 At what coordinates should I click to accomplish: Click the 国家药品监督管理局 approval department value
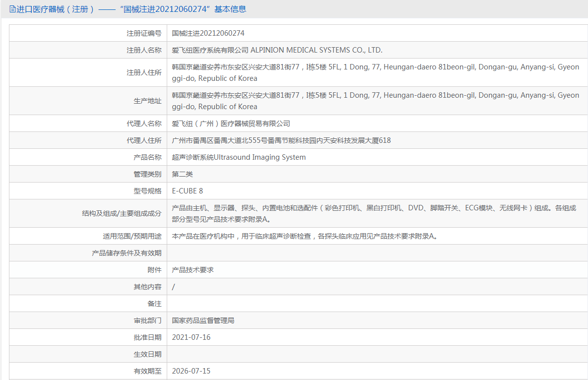click(203, 320)
